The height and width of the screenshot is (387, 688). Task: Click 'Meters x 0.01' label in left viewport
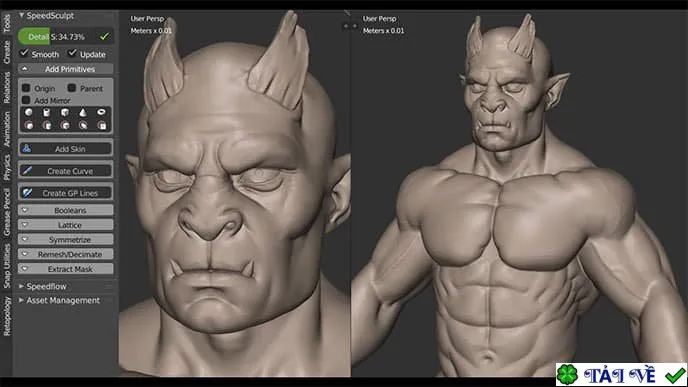pos(151,31)
